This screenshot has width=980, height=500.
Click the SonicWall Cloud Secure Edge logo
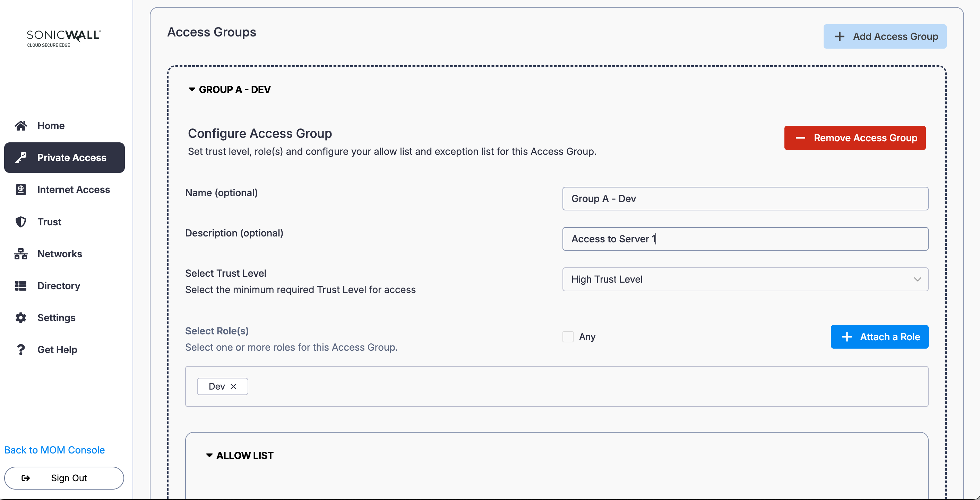63,38
